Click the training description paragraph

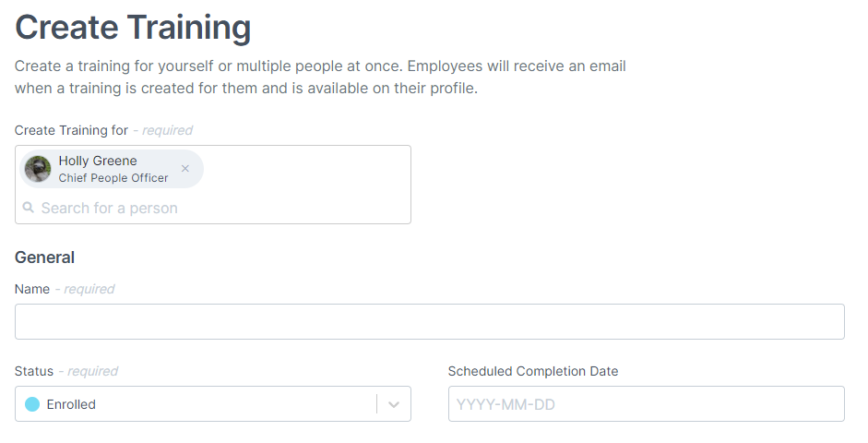click(320, 78)
